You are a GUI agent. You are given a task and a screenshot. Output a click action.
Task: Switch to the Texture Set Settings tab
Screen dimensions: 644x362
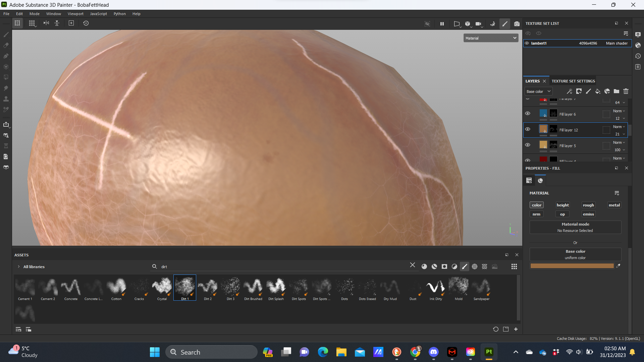click(x=573, y=81)
